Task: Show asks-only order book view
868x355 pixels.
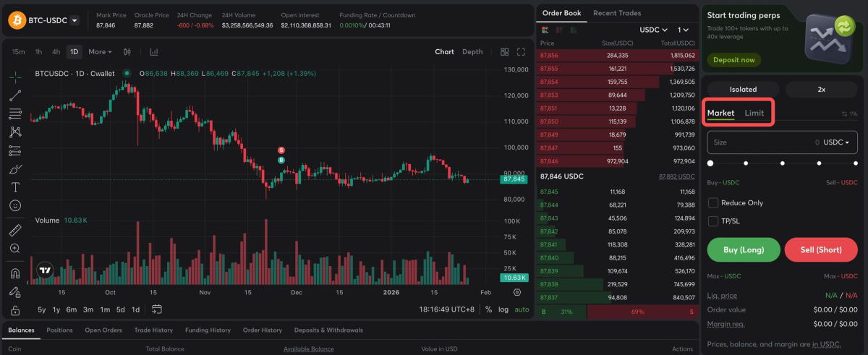Action: [x=559, y=30]
